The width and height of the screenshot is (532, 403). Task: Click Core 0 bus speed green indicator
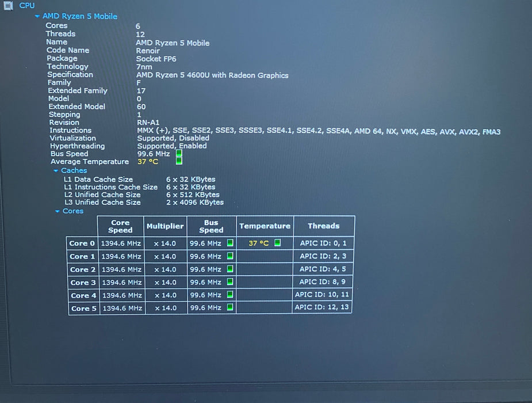pos(230,243)
